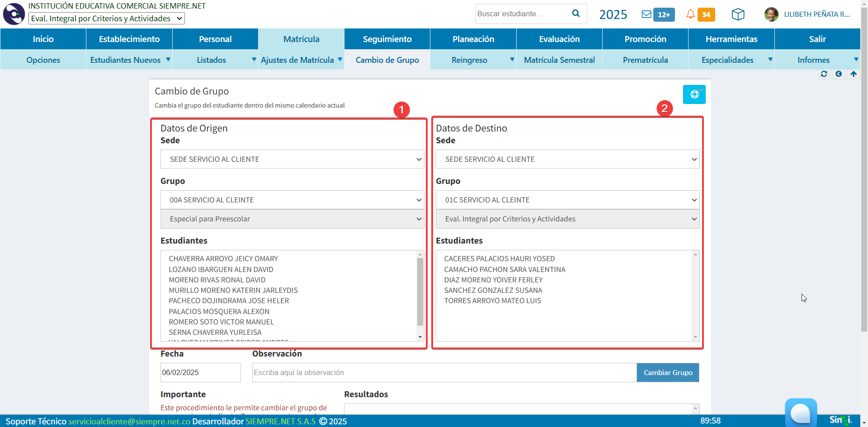Open the Especial para Preescolar dropdown
This screenshot has height=427, width=868.
(292, 219)
